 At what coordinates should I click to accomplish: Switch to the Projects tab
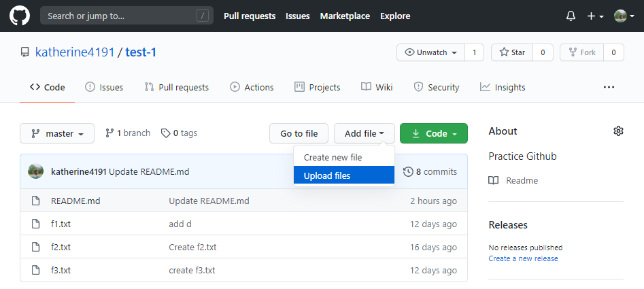pyautogui.click(x=318, y=87)
